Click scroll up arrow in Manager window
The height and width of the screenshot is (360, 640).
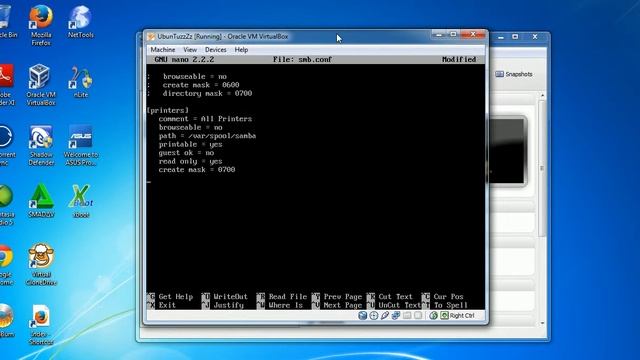tap(542, 96)
